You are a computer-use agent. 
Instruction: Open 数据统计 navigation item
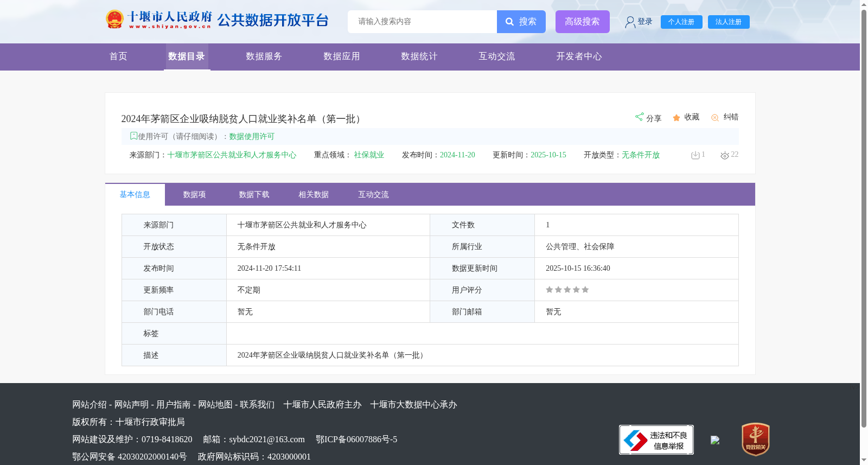[419, 56]
